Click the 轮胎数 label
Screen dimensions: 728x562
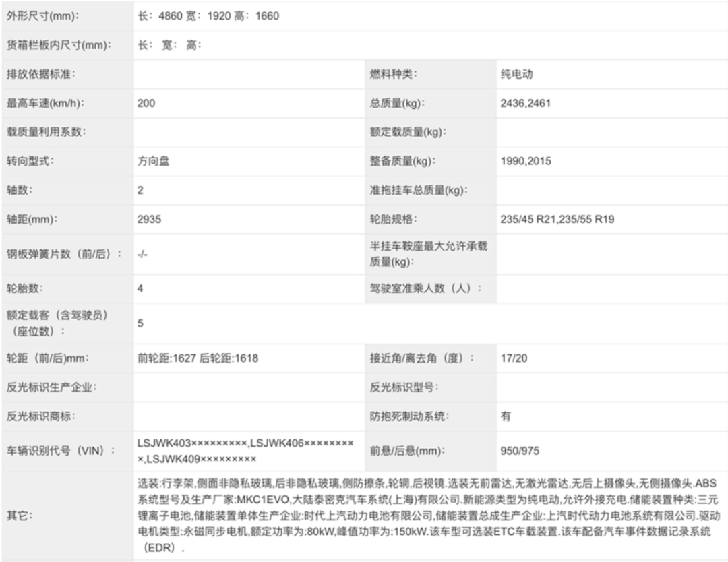tap(25, 288)
